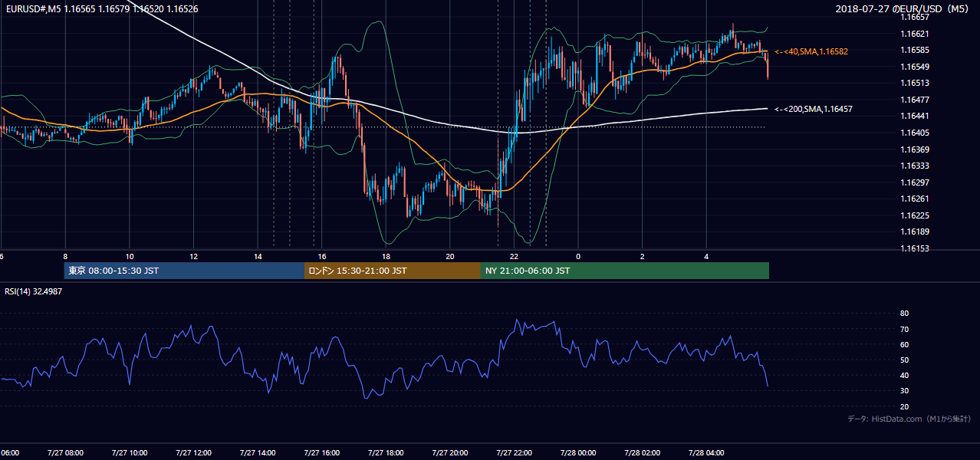Viewport: 980px width, 460px height.
Task: Click the 7/27 14:00 bottom time label
Action: click(x=258, y=452)
